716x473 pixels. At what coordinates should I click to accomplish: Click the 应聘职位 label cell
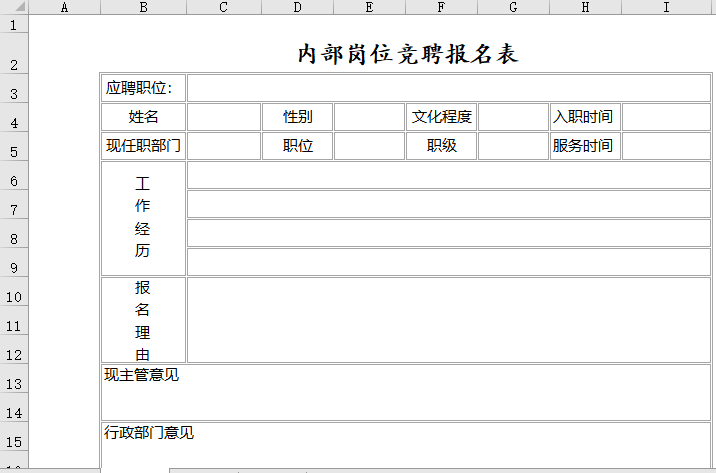coord(143,88)
